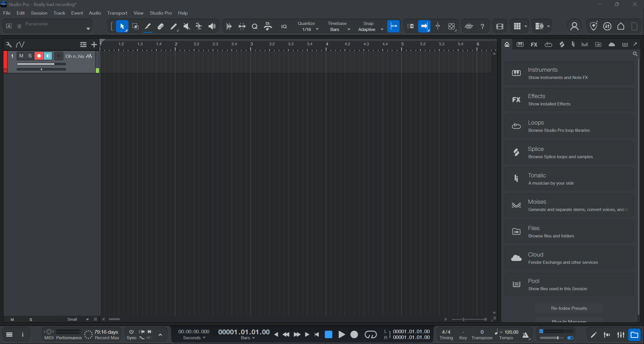Toggle input monitor on track 1
Viewport: 644px width, 344px height.
pos(48,56)
